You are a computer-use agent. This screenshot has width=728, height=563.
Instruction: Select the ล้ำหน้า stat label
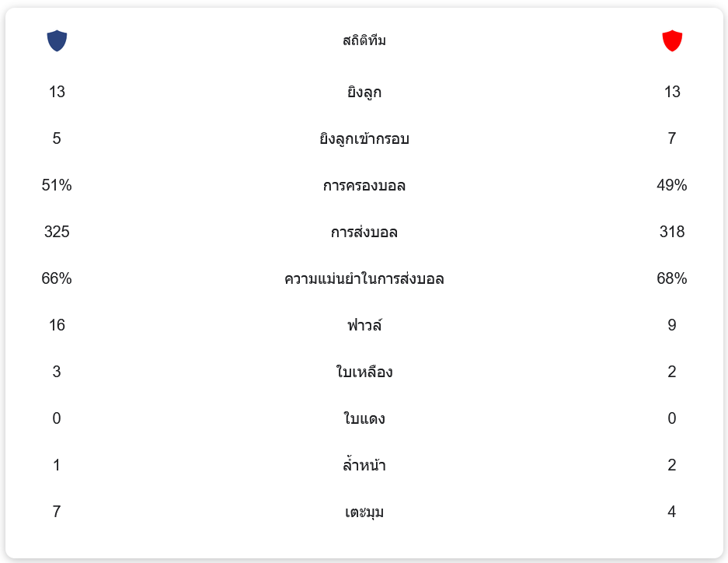coord(364,466)
